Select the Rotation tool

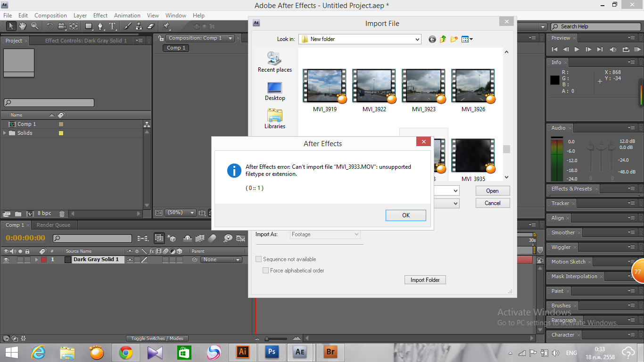pyautogui.click(x=50, y=26)
